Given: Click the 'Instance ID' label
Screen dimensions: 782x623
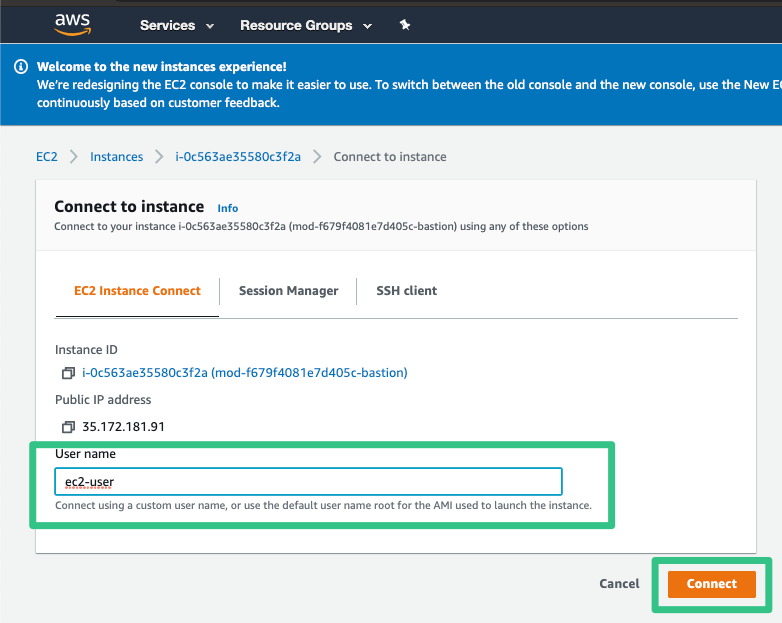Looking at the screenshot, I should coord(86,350).
